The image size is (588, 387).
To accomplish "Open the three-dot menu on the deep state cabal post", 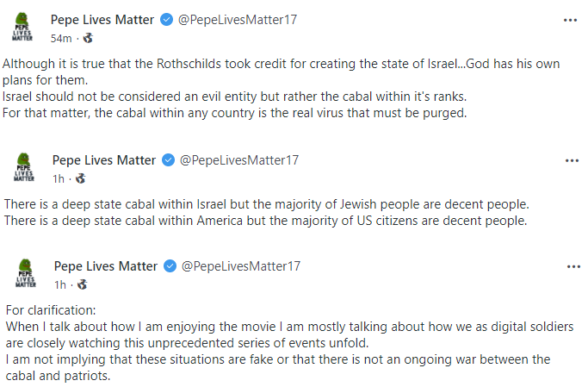I will tap(572, 160).
